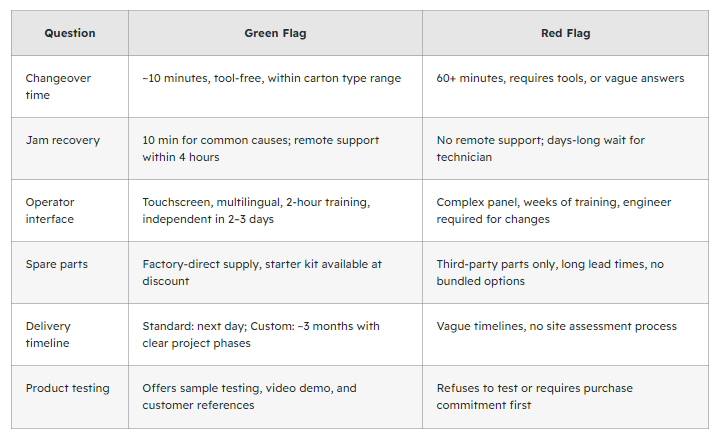Image resolution: width=718 pixels, height=437 pixels.
Task: Click the '60+ minutes, requires tools' cell
Action: point(566,87)
